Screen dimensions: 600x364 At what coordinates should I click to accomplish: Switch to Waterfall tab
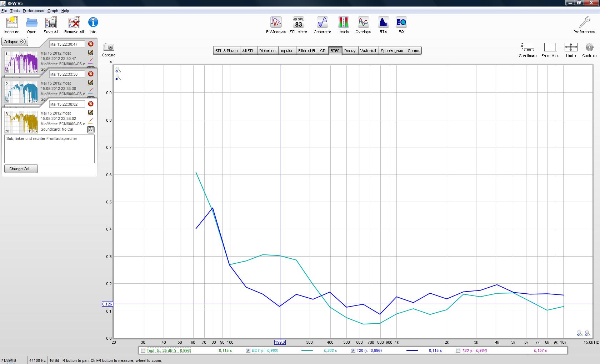point(368,51)
